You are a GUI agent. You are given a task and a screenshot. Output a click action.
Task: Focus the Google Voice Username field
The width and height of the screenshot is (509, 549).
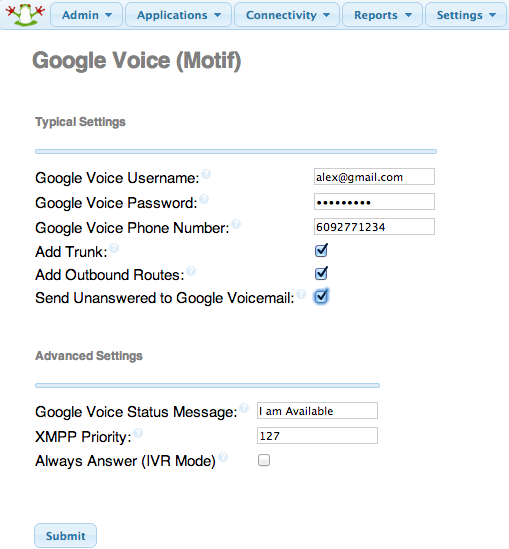click(374, 177)
